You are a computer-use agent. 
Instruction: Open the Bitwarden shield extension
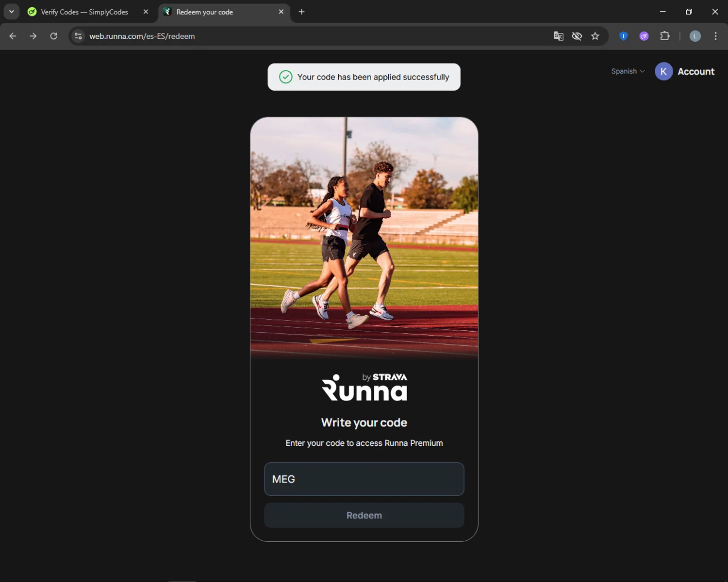pyautogui.click(x=624, y=36)
